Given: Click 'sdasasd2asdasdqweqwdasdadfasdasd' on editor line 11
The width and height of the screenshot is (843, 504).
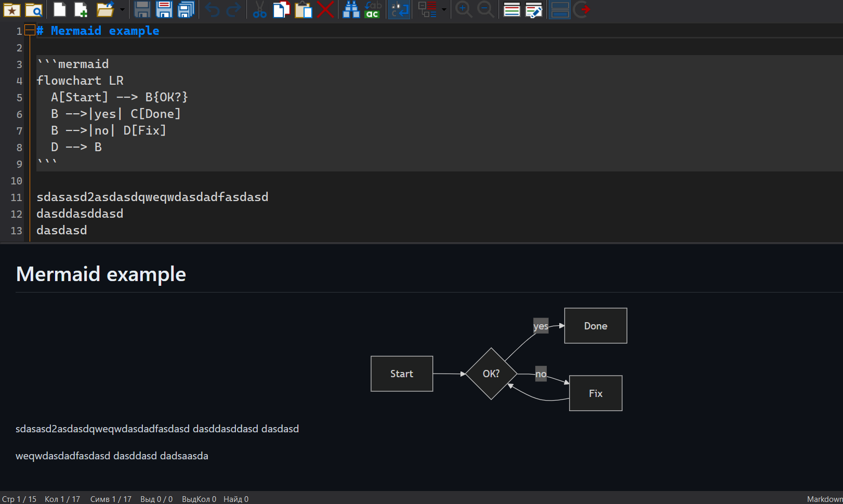Looking at the screenshot, I should click(x=152, y=197).
